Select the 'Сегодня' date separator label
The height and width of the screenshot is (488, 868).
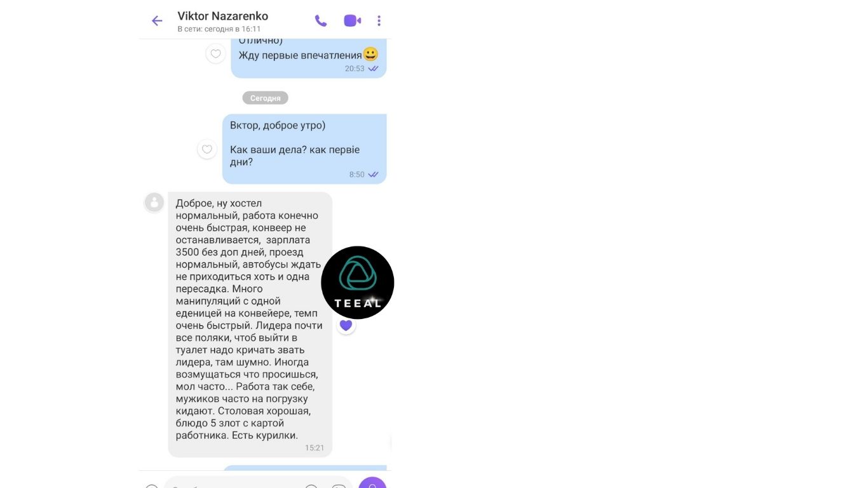[x=265, y=98]
